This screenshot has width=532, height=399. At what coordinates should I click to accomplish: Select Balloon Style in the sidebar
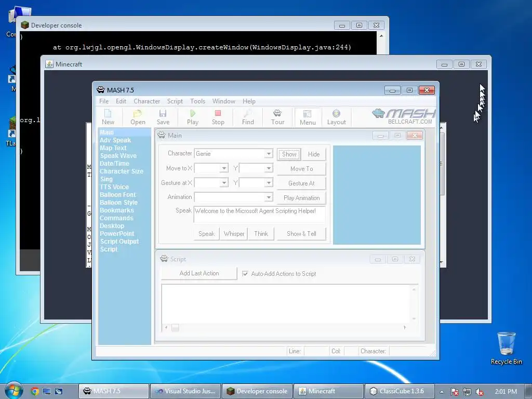(118, 203)
